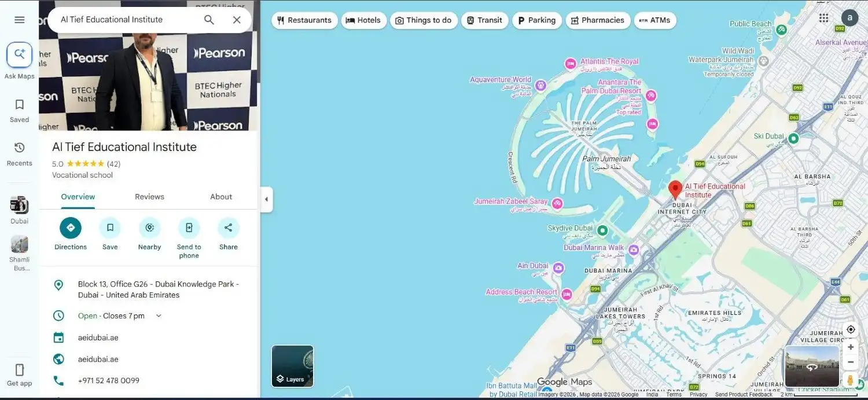Switch to the Reviews tab

tap(149, 197)
